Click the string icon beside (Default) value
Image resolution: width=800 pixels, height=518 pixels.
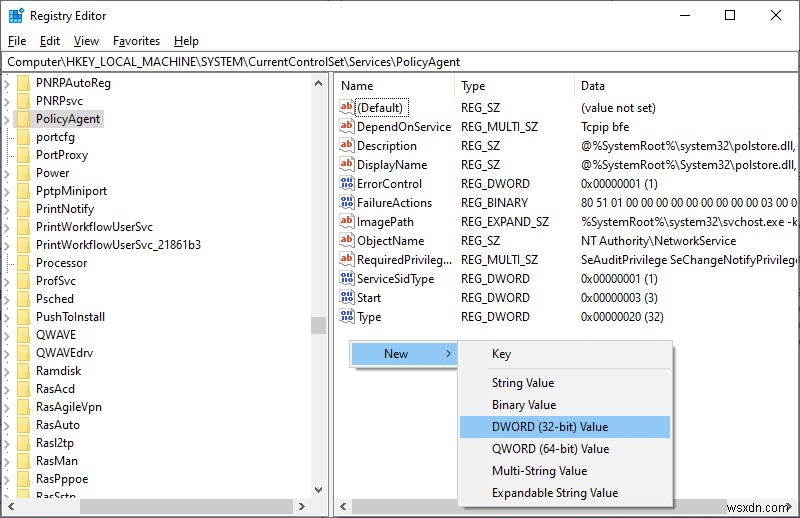(x=346, y=107)
